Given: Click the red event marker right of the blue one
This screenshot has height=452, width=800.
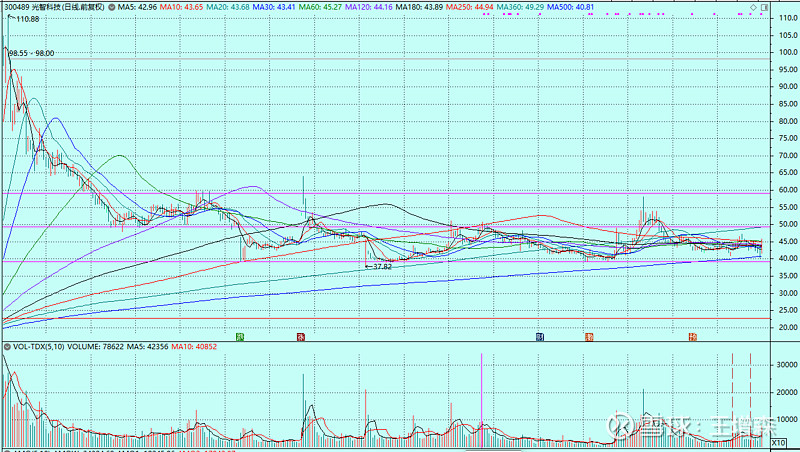Looking at the screenshot, I should 589,337.
